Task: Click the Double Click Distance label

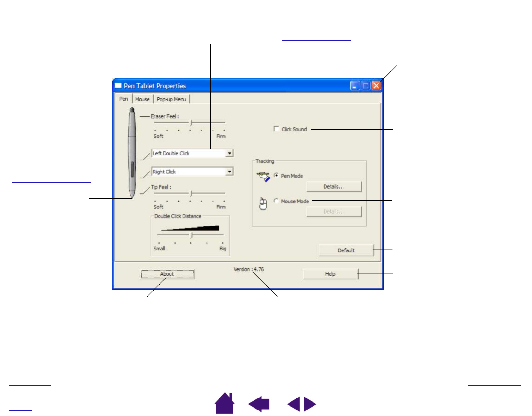Action: click(178, 216)
